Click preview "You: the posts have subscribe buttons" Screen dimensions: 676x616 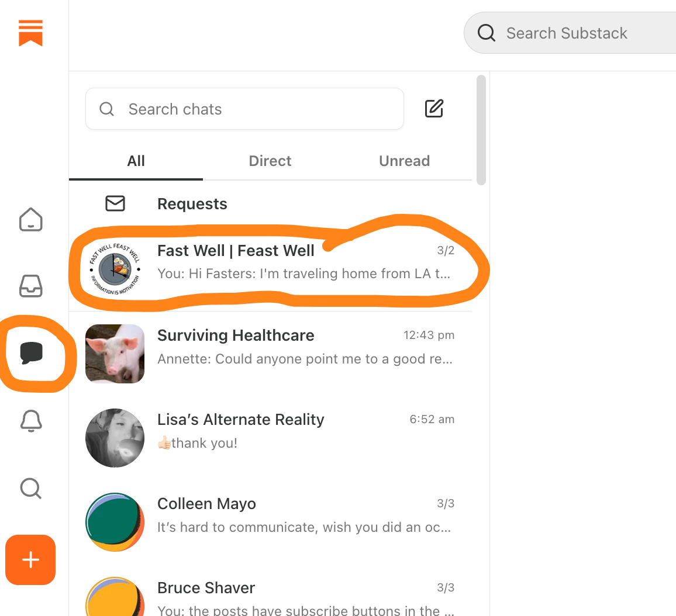[306, 610]
